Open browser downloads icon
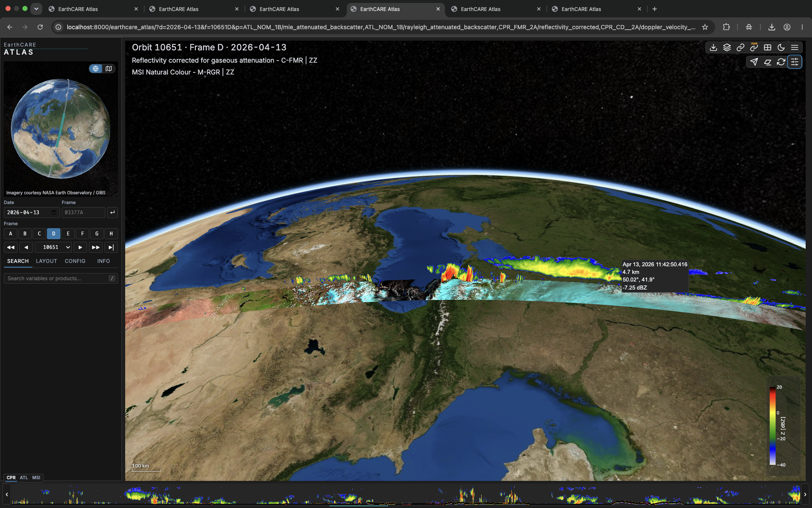This screenshot has height=508, width=812. 772,27
